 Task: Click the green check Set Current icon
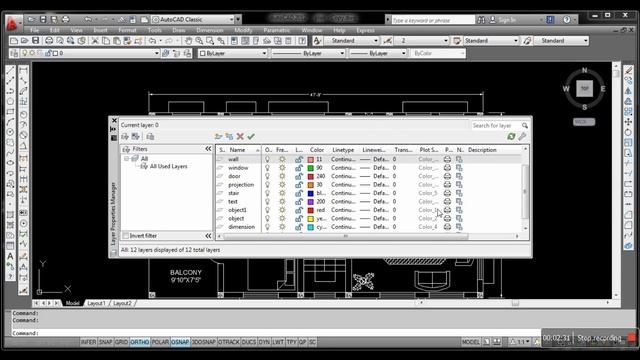click(x=251, y=137)
